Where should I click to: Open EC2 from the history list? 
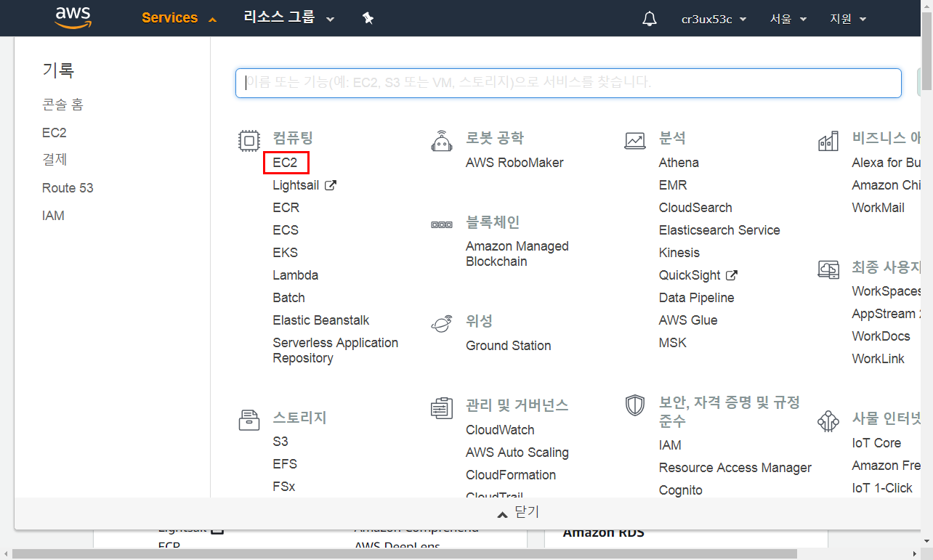pos(54,133)
